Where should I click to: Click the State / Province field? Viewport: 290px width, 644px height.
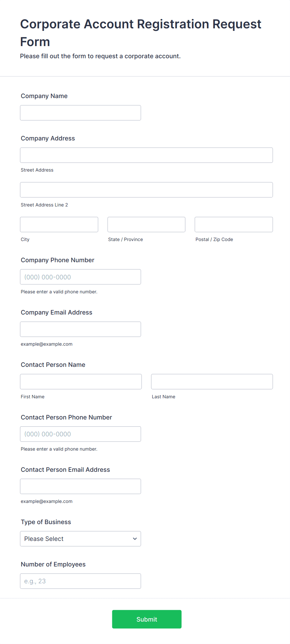coord(146,225)
